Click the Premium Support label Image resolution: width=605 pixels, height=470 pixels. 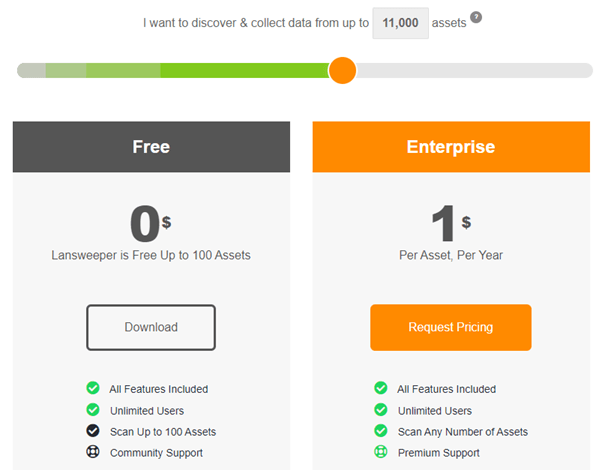(x=439, y=453)
